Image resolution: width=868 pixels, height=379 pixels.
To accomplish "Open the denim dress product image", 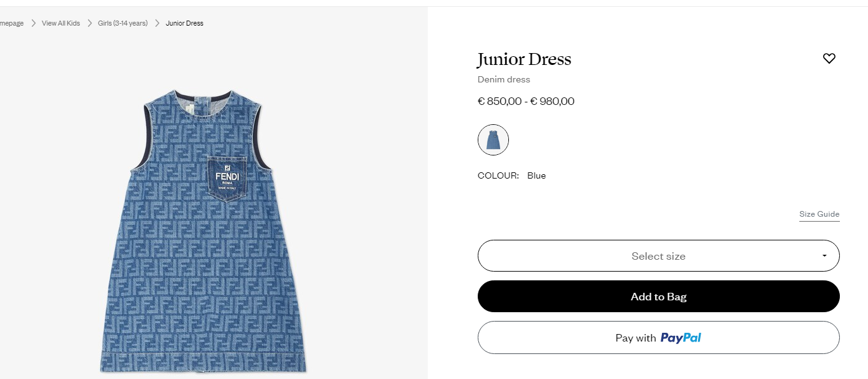I will point(200,231).
